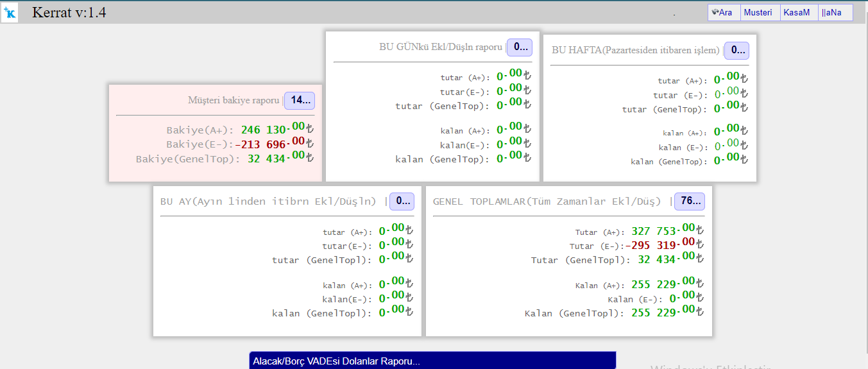This screenshot has height=369, width=868.
Task: Select the BU AY panel heading
Action: click(x=268, y=202)
